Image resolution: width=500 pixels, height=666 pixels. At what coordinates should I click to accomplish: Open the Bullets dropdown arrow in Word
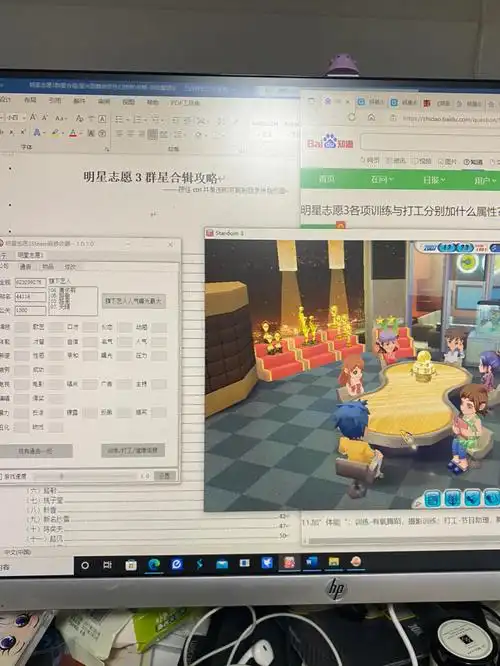[127, 119]
